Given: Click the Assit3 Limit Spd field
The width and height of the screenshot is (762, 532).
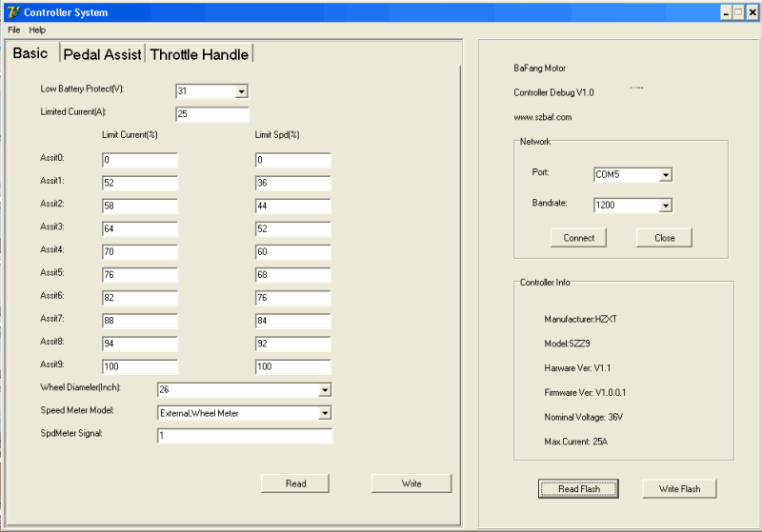Looking at the screenshot, I should click(293, 228).
